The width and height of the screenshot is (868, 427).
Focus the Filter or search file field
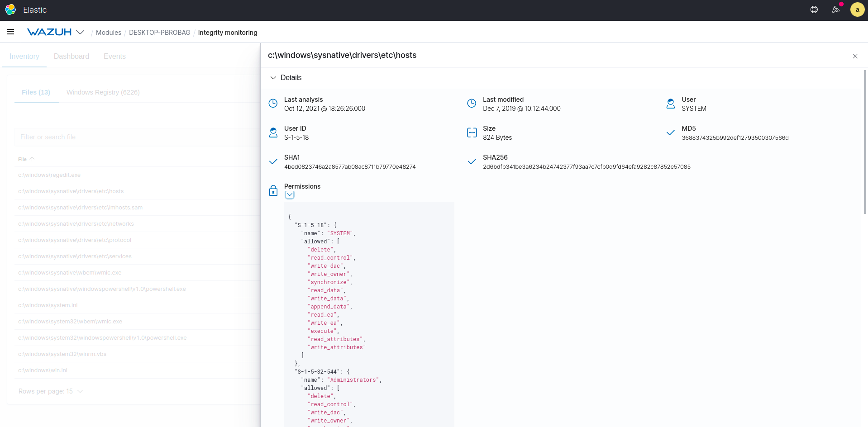click(x=137, y=137)
